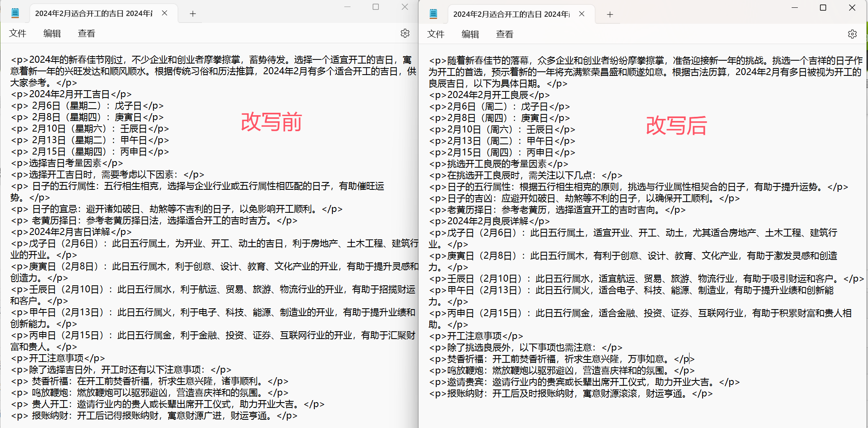
Task: Click line '2月8日（周四）：庚寅日' in right window
Action: coord(499,118)
